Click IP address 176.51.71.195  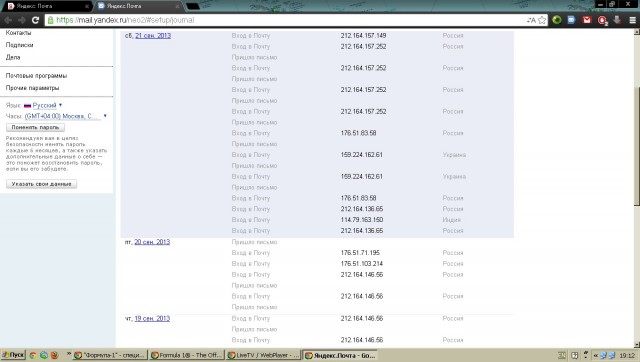pyautogui.click(x=360, y=253)
